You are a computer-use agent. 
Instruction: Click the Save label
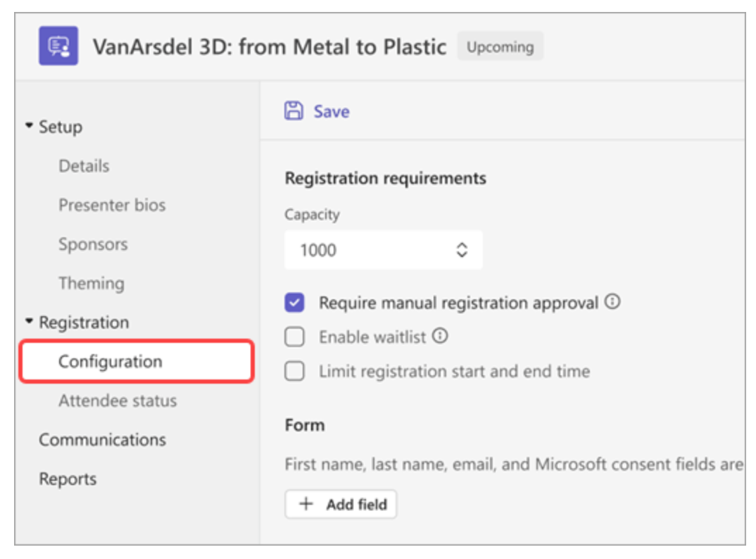click(x=332, y=111)
